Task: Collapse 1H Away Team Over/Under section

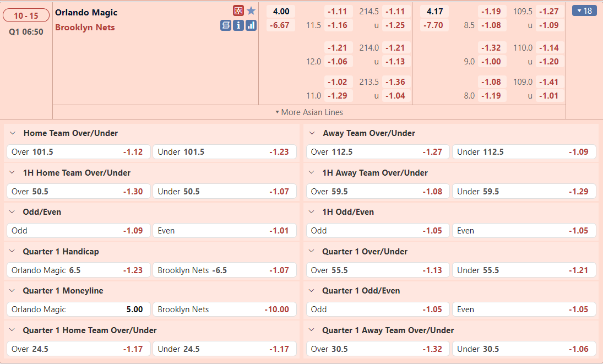Action: [312, 173]
